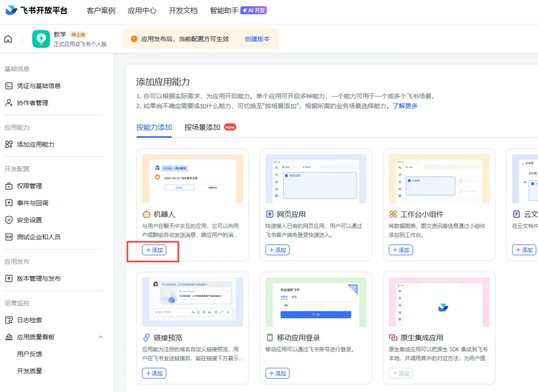Image resolution: width=538 pixels, height=392 pixels.
Task: Click the orange warning icon in notice bar
Action: [134, 39]
